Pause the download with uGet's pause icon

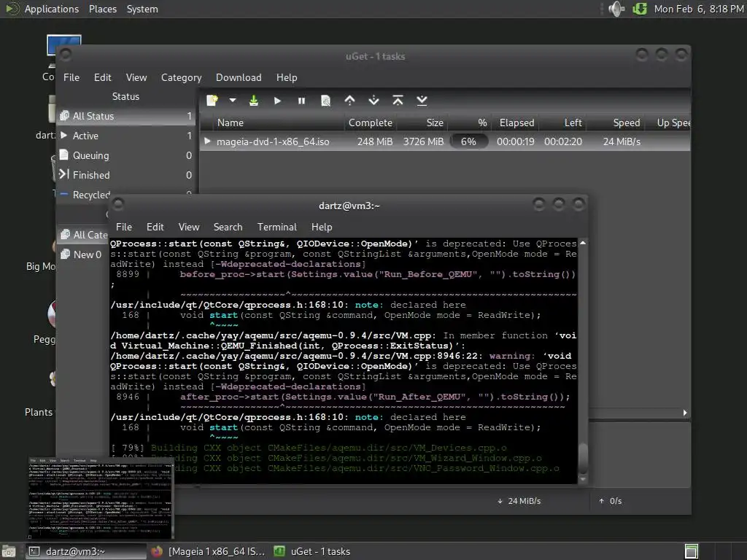(x=301, y=101)
